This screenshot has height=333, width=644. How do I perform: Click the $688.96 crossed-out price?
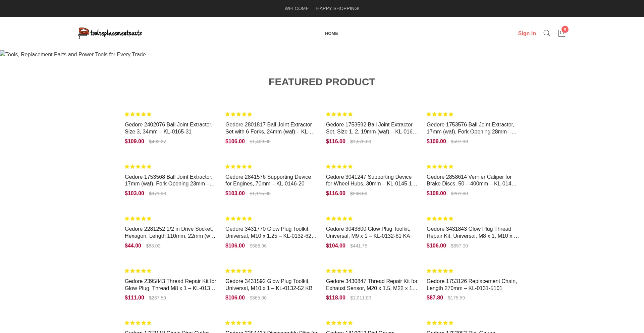click(258, 246)
